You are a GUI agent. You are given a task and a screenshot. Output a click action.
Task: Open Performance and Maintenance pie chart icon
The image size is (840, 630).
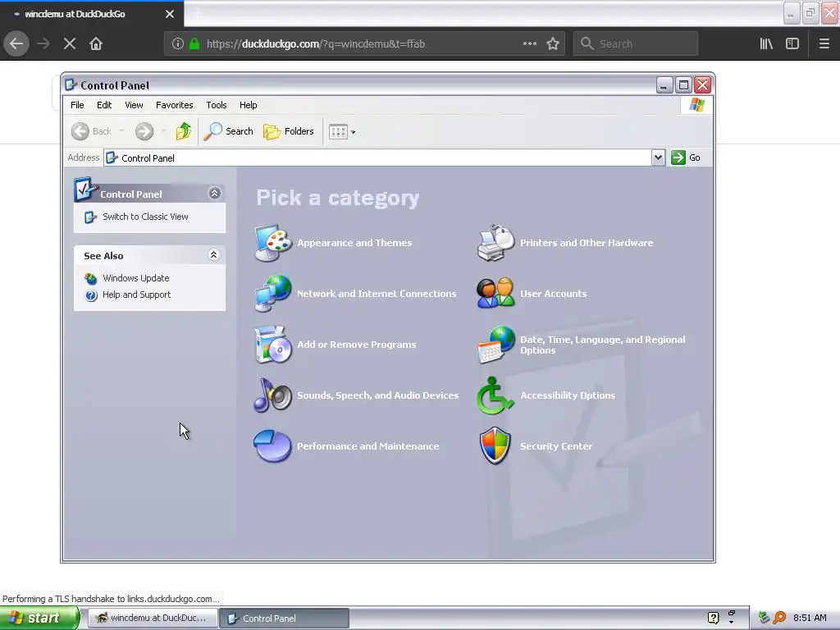(272, 445)
